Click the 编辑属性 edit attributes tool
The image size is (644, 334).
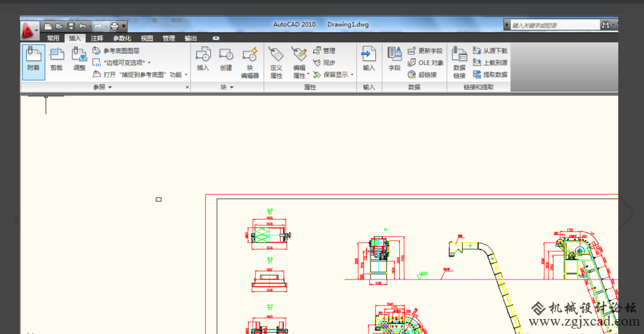[x=299, y=63]
